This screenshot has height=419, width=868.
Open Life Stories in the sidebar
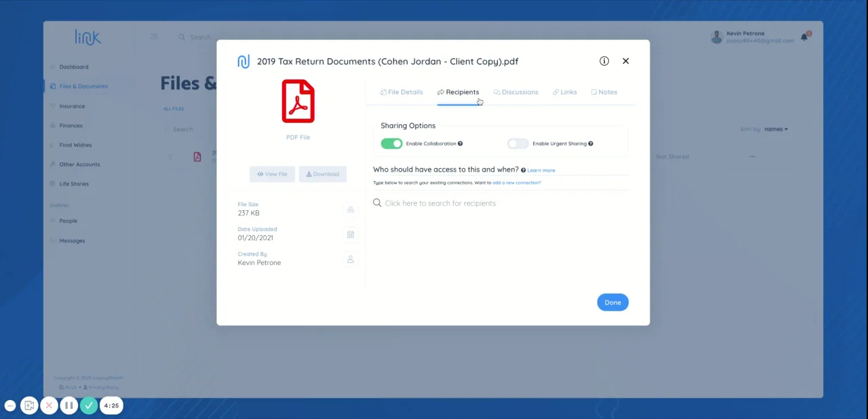point(74,184)
